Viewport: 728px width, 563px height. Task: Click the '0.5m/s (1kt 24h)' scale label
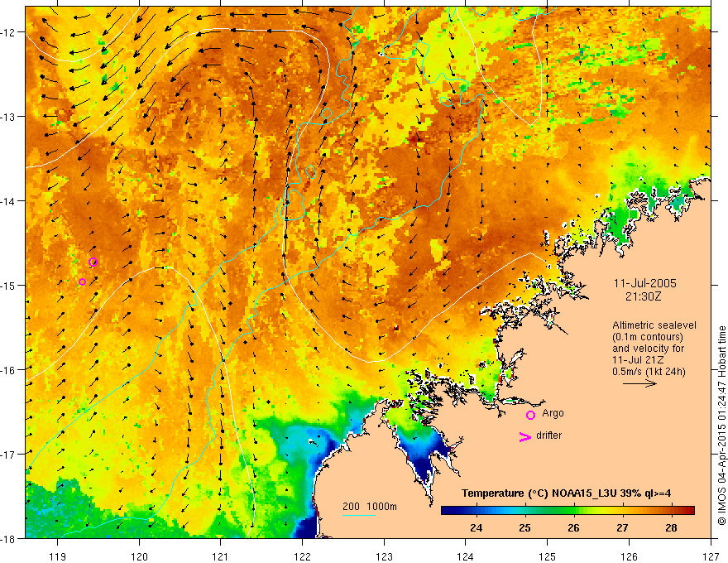649,371
